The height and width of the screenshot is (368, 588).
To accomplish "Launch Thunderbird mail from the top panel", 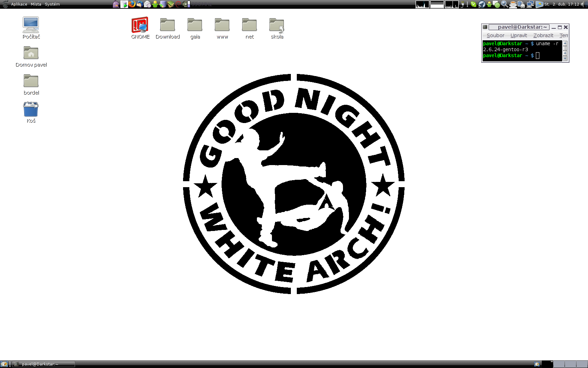I will tap(139, 4).
